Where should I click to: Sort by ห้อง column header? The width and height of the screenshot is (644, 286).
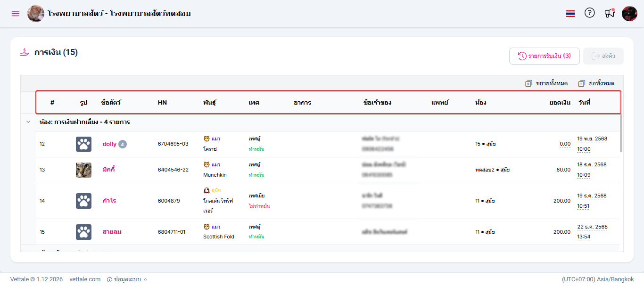pos(481,103)
